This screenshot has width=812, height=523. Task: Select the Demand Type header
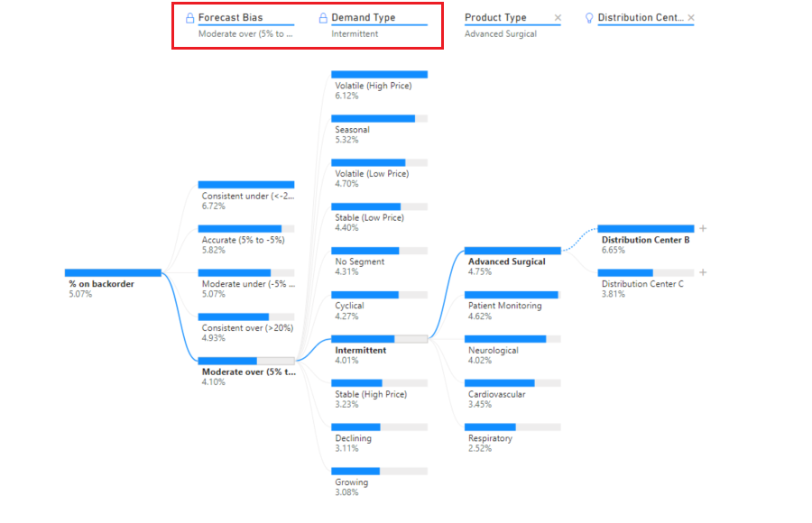coord(363,18)
